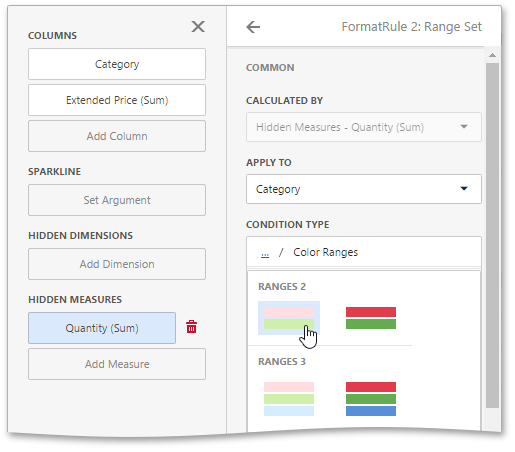The width and height of the screenshot is (515, 452).
Task: Click the ellipsis link in condition type breadcrumb
Action: pos(265,253)
